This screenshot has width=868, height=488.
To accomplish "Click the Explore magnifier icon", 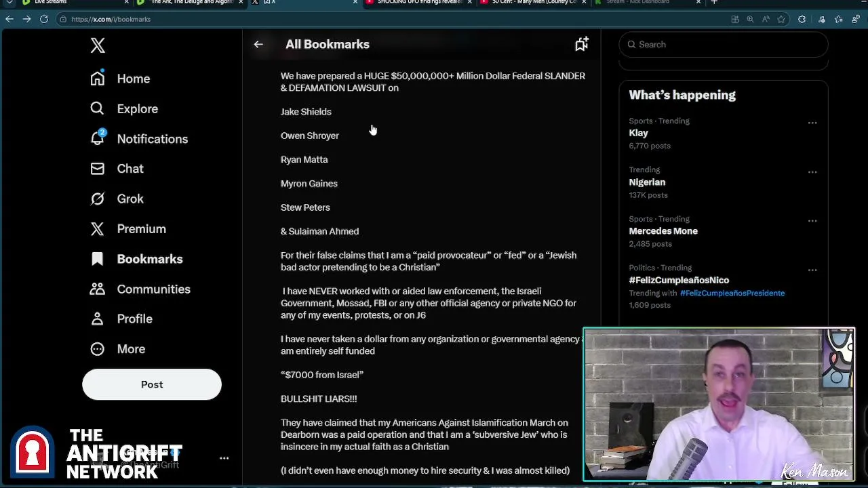I will click(98, 108).
